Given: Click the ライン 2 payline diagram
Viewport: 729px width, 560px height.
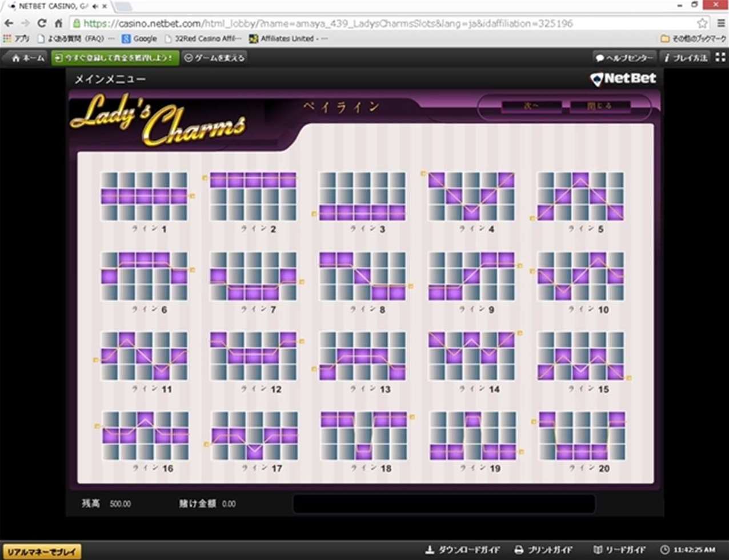Looking at the screenshot, I should click(254, 196).
